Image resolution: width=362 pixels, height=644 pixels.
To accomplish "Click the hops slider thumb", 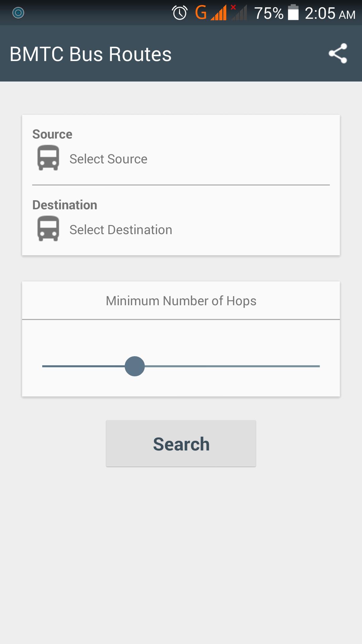I will [135, 366].
